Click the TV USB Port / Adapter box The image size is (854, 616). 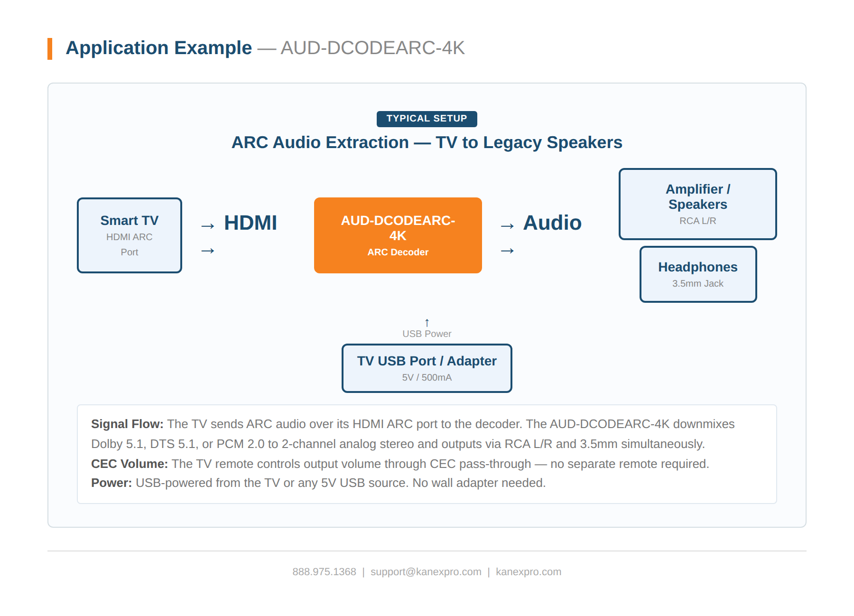click(427, 368)
